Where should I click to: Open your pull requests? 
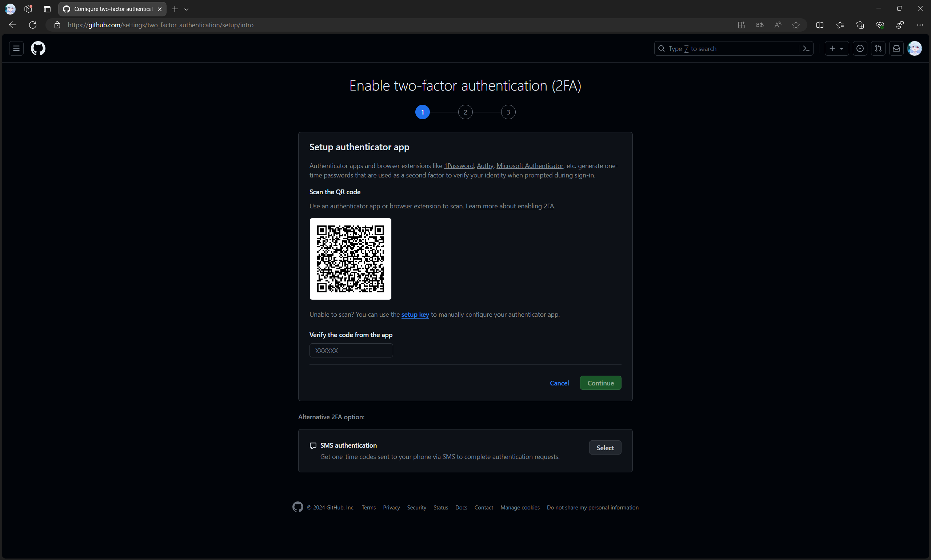coord(878,48)
